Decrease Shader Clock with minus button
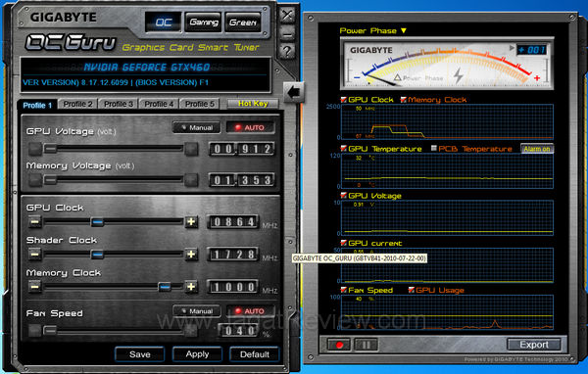The height and width of the screenshot is (374, 588). pyautogui.click(x=34, y=255)
